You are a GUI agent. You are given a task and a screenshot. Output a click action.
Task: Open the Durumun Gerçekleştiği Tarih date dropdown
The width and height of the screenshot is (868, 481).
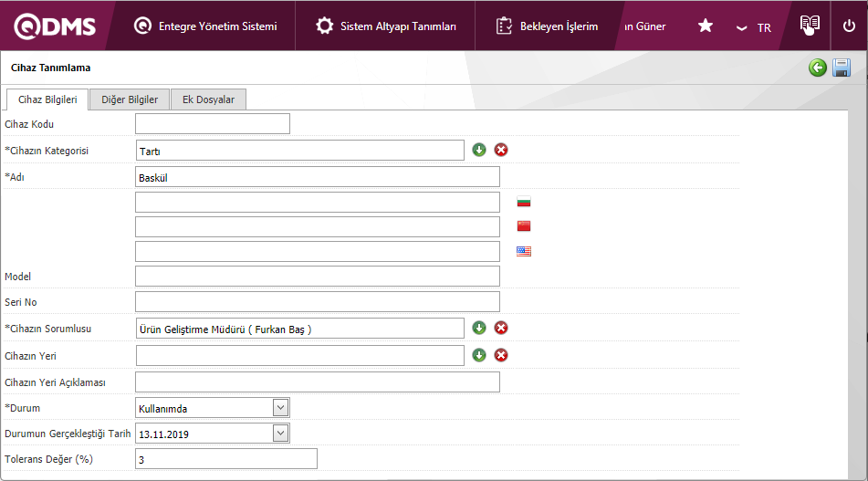281,434
